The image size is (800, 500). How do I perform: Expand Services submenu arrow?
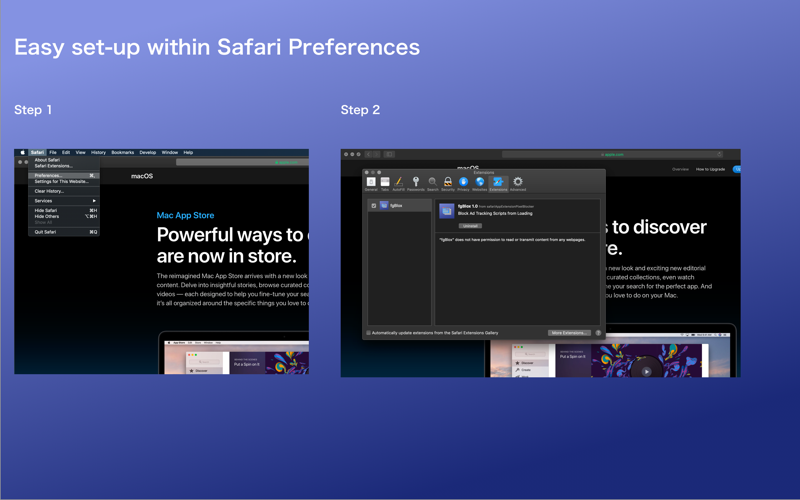pos(94,201)
